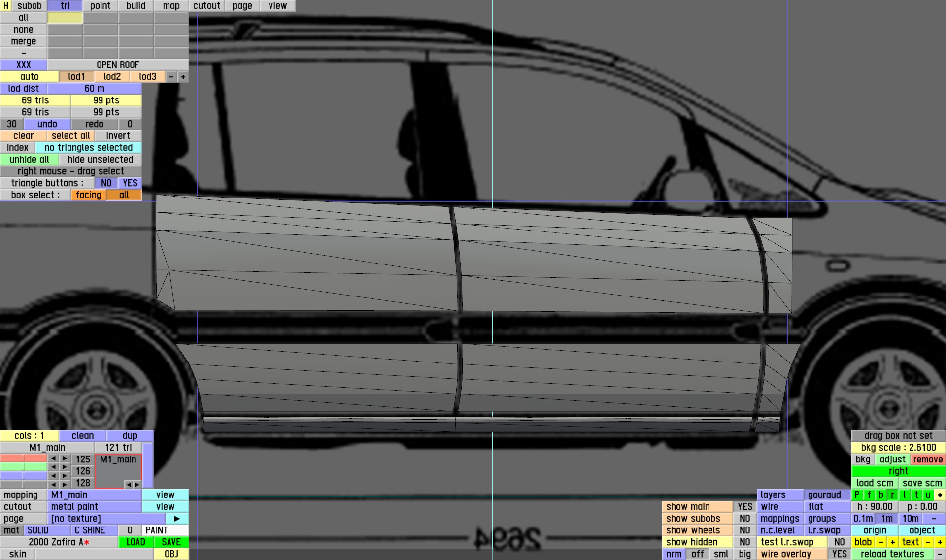Click the lod dist 60 m field
The height and width of the screenshot is (560, 946).
pos(94,89)
